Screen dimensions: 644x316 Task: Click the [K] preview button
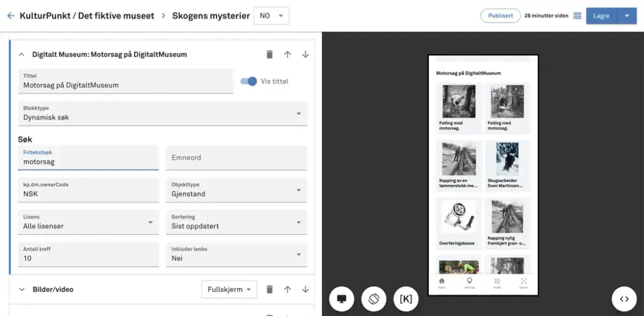click(x=406, y=299)
